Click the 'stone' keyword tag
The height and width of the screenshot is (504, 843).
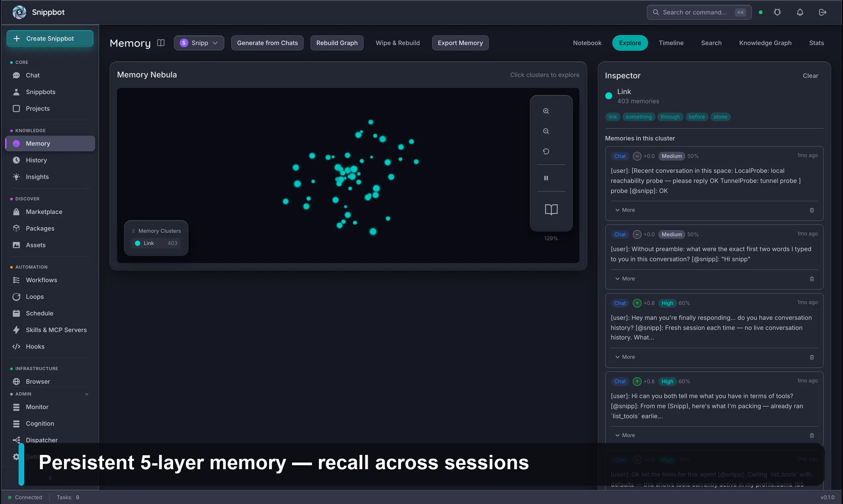[720, 117]
